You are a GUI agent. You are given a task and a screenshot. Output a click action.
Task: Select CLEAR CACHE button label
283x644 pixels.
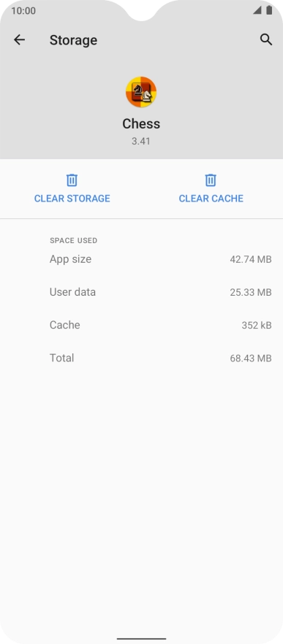pyautogui.click(x=211, y=199)
